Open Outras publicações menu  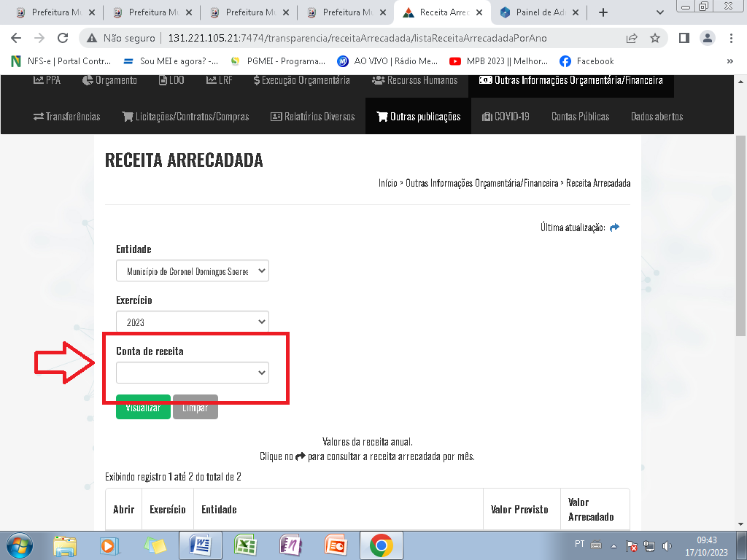[x=418, y=117]
